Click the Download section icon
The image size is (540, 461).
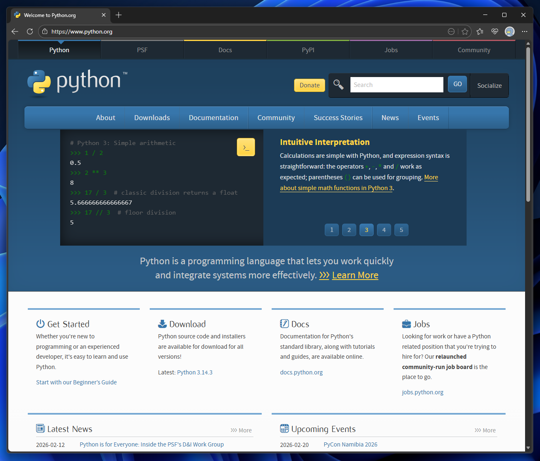click(162, 324)
